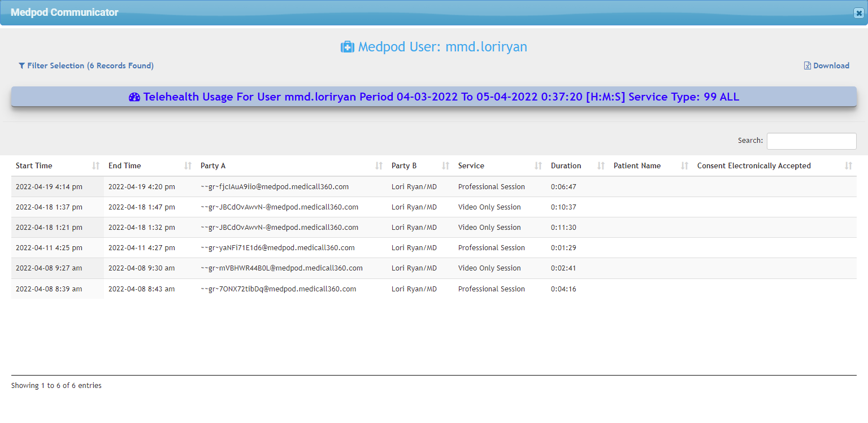868x423 pixels.
Task: Open the Filter Selection options
Action: [86, 66]
